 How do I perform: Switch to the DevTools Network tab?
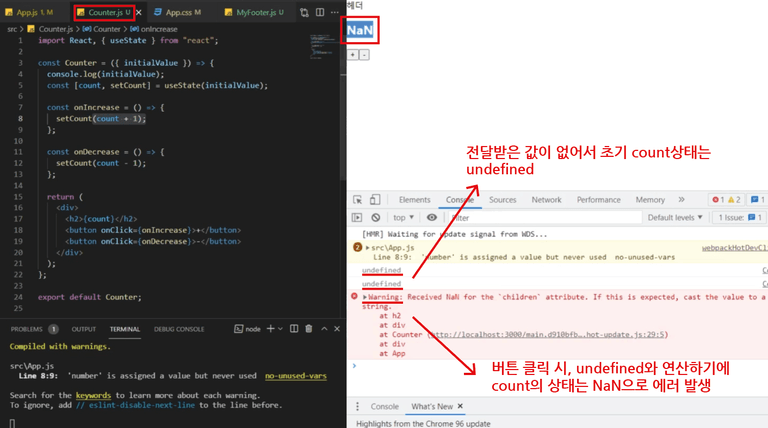[547, 200]
